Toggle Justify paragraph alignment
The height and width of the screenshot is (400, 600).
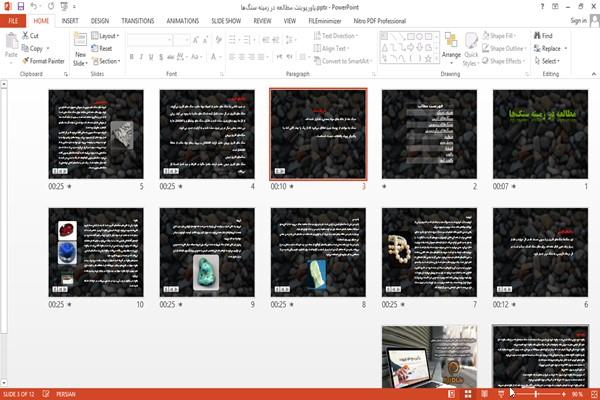point(261,57)
